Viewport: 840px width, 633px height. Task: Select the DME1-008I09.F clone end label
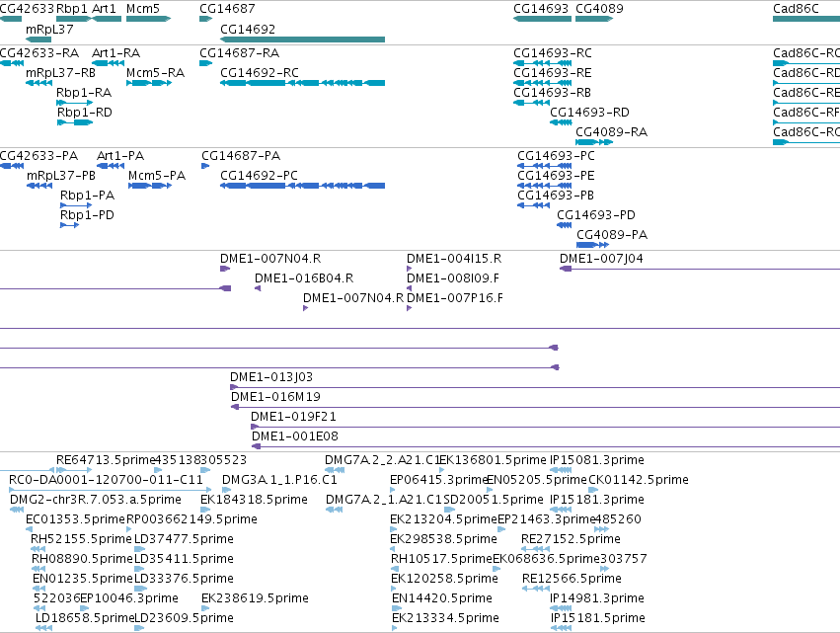click(453, 278)
